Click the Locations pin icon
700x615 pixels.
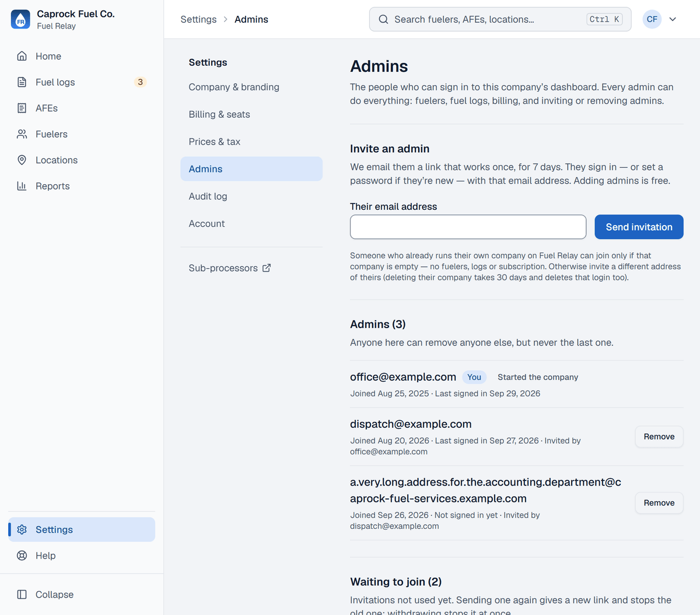click(x=22, y=160)
